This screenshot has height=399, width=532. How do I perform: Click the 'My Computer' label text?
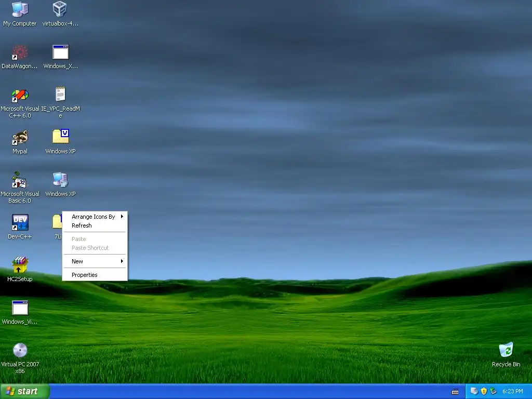tap(20, 23)
